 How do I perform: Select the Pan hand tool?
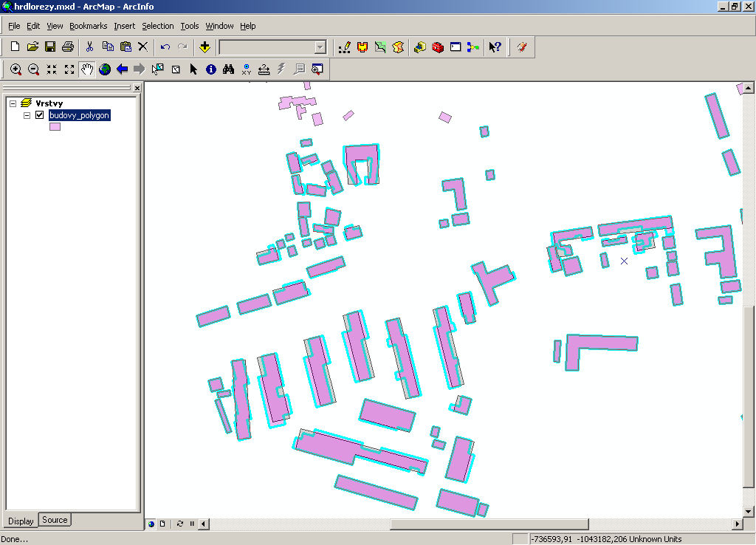coord(87,69)
